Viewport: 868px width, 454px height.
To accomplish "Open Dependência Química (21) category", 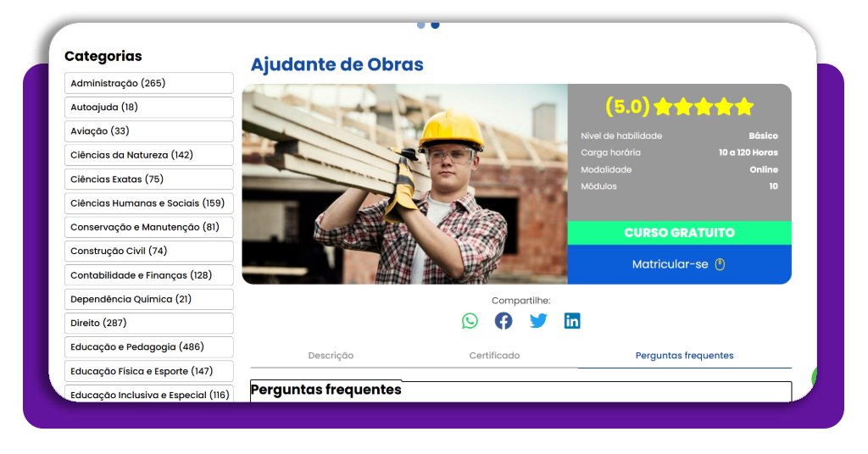I will pos(149,299).
